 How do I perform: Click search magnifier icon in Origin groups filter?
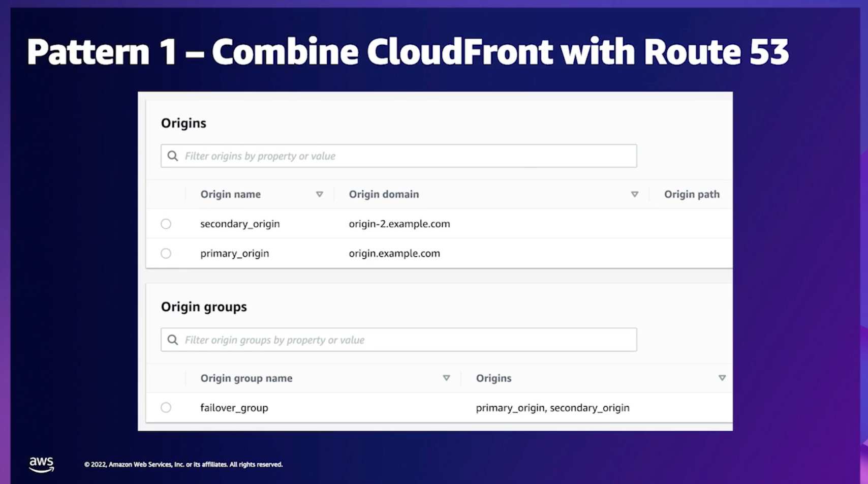coord(173,340)
